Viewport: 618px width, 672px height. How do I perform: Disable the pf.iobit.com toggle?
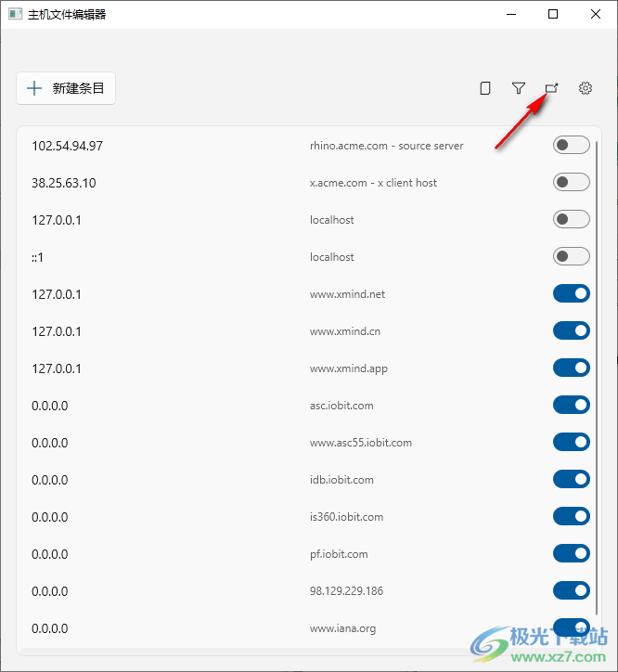coord(572,554)
